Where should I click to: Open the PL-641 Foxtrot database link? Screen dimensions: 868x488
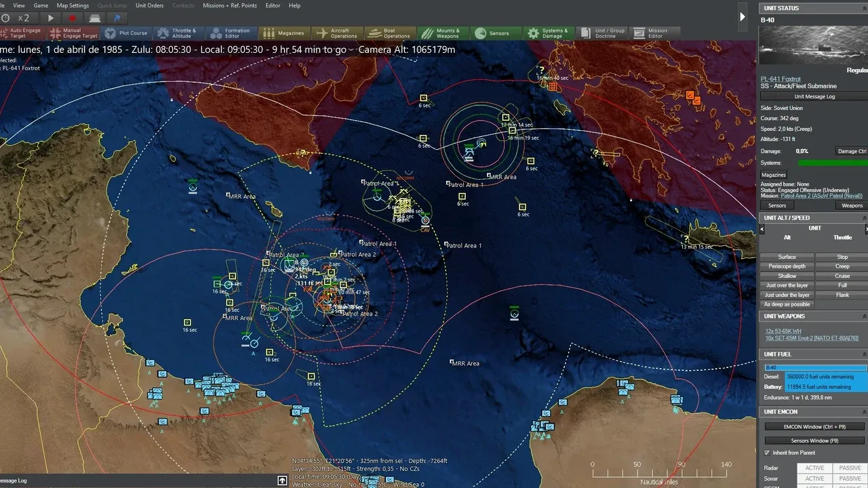pos(781,79)
